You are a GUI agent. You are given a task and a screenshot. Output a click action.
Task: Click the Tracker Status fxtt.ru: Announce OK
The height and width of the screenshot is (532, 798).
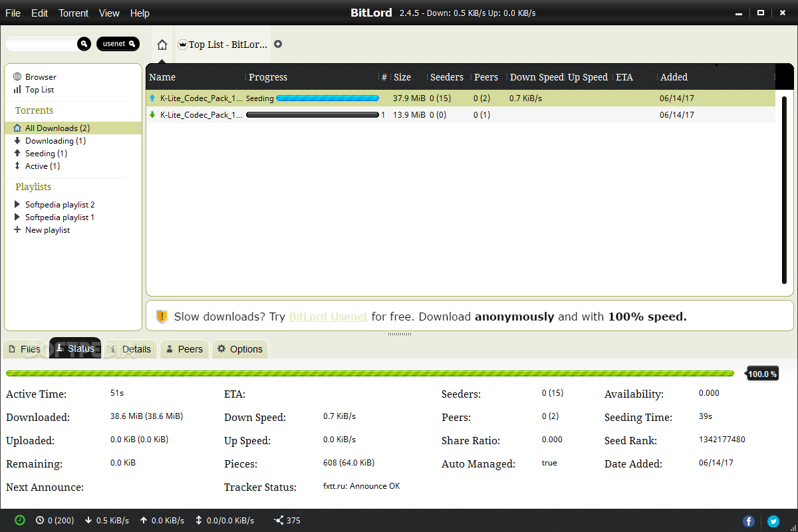[x=361, y=486]
